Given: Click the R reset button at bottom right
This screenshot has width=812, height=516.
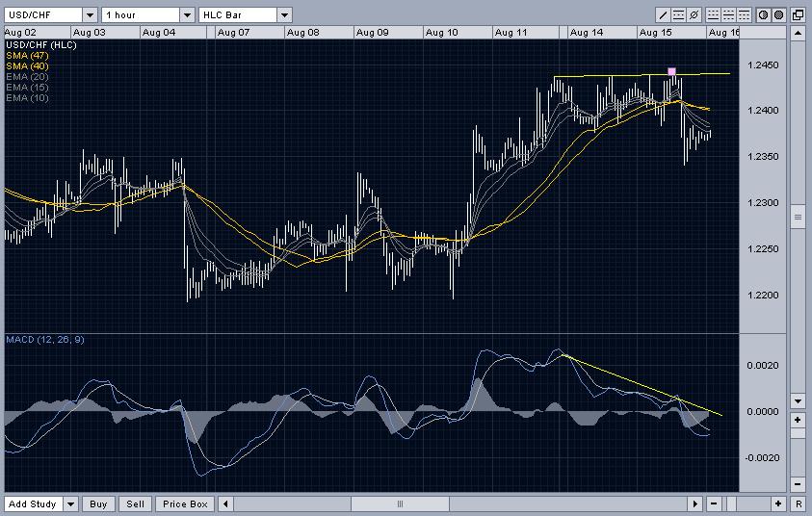Looking at the screenshot, I should pos(798,504).
